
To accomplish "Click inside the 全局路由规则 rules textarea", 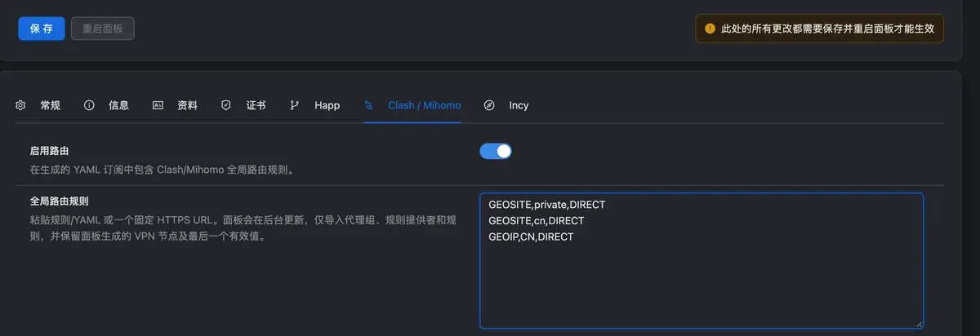I will [702, 261].
